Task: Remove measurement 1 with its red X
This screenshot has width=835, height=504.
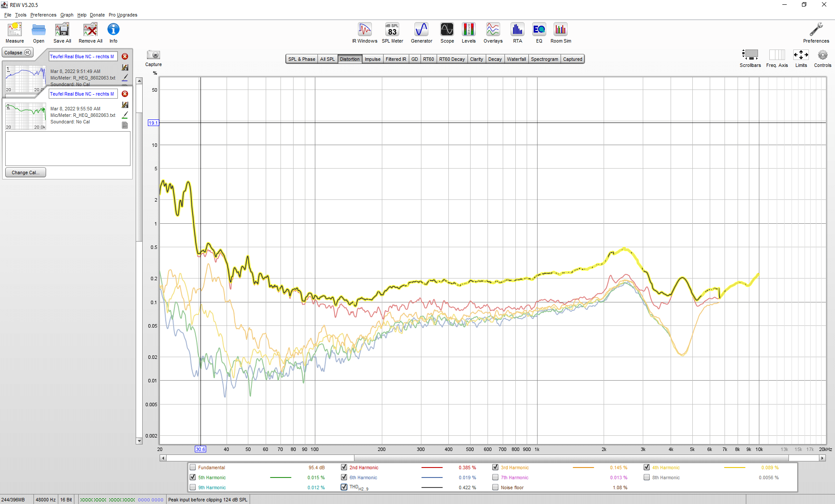Action: tap(125, 56)
